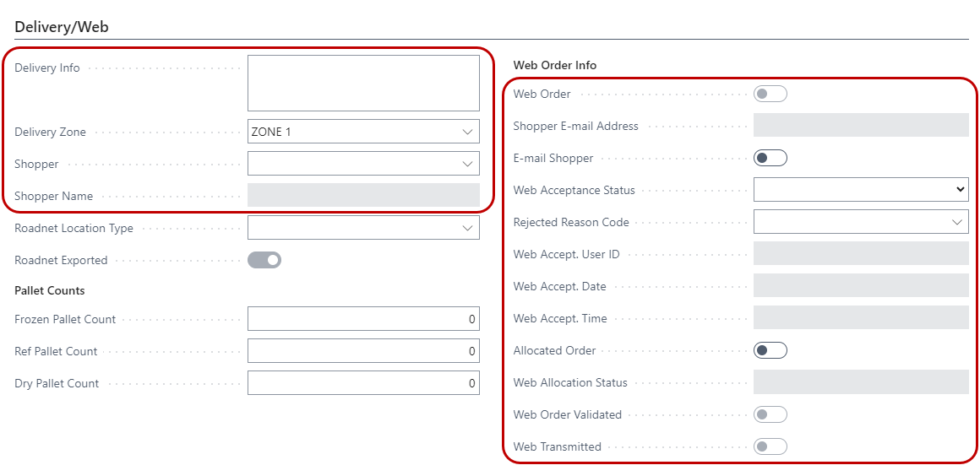Click the Web Order toggle

pos(770,94)
